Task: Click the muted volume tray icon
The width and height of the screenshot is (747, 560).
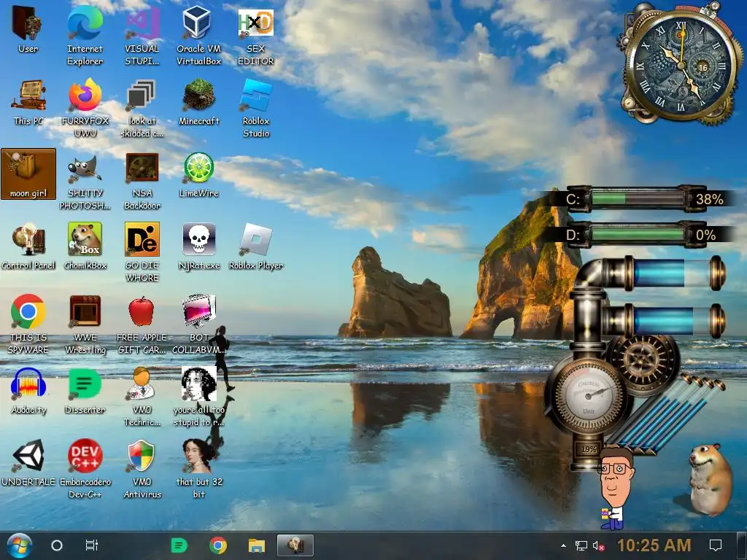Action: pyautogui.click(x=598, y=545)
